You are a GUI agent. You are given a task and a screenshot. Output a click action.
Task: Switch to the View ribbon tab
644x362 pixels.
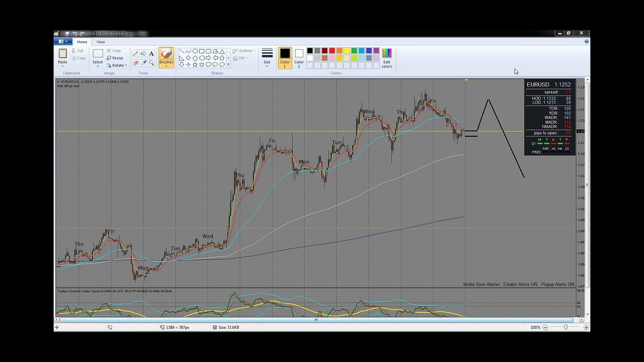click(101, 42)
